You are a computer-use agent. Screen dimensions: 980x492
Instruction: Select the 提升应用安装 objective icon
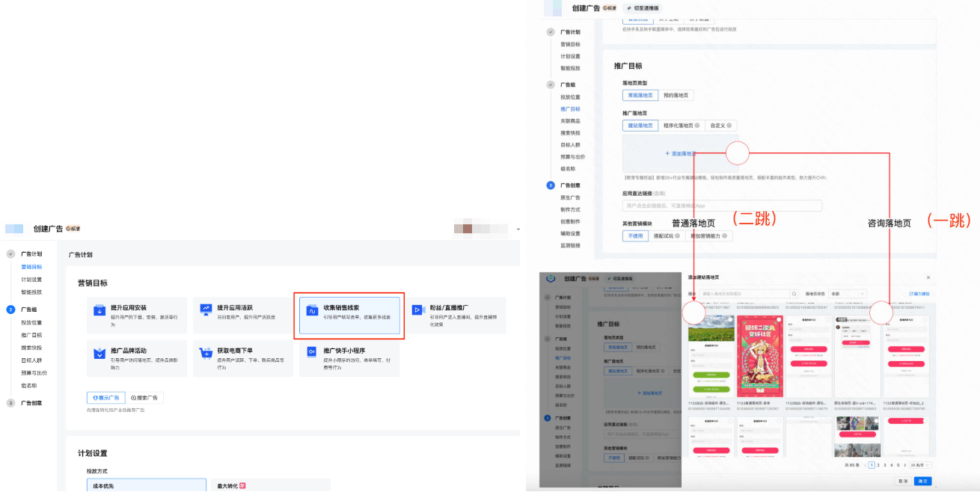click(99, 310)
